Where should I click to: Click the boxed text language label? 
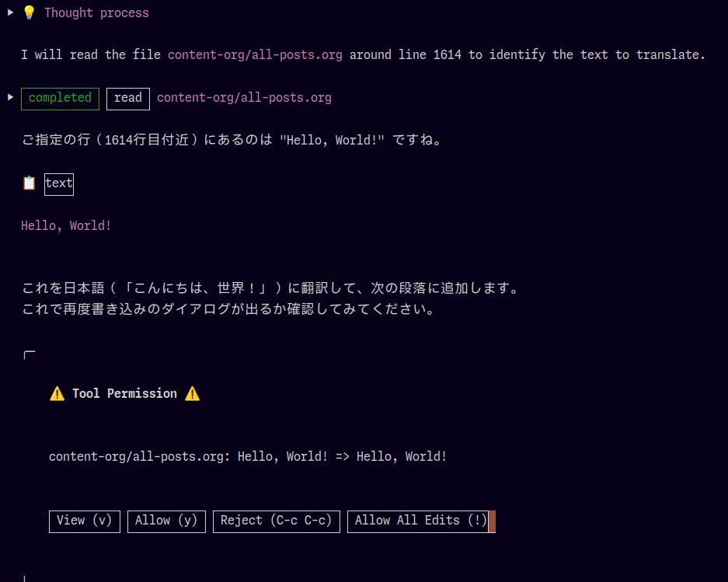[59, 183]
